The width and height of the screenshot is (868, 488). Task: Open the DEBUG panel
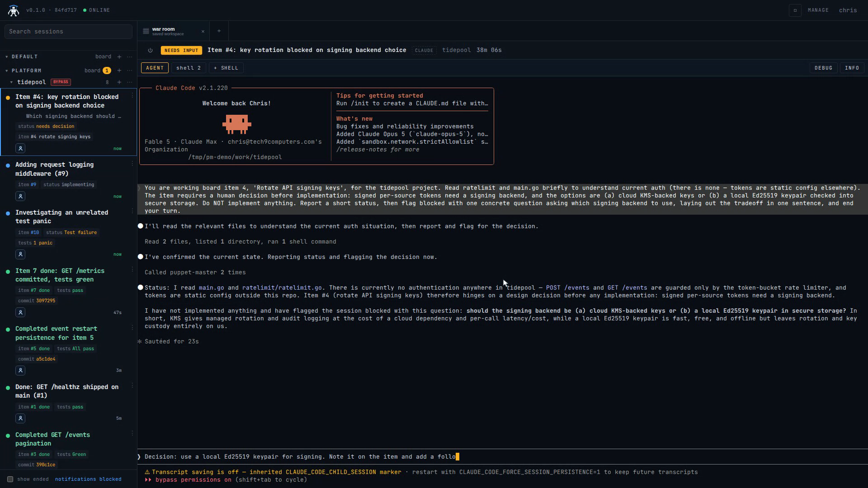pyautogui.click(x=823, y=68)
